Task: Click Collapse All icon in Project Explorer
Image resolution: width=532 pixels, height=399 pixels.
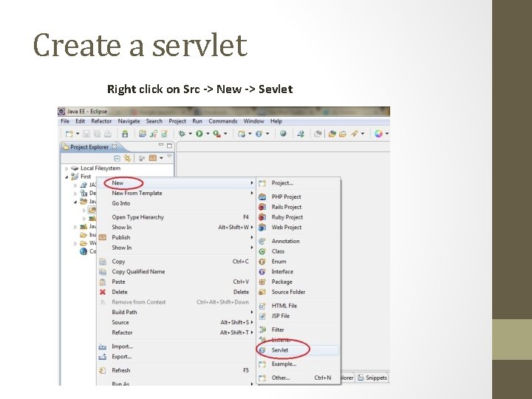Action: tap(117, 158)
